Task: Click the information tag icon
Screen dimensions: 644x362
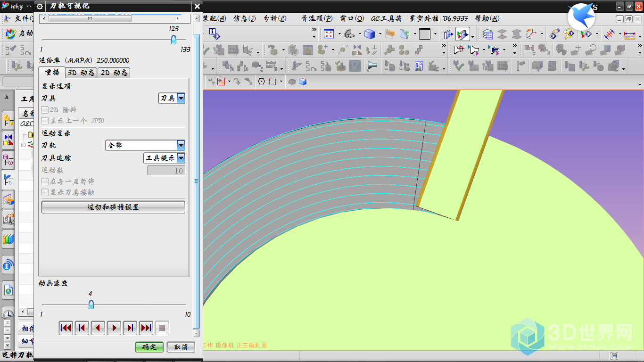Action: click(214, 33)
